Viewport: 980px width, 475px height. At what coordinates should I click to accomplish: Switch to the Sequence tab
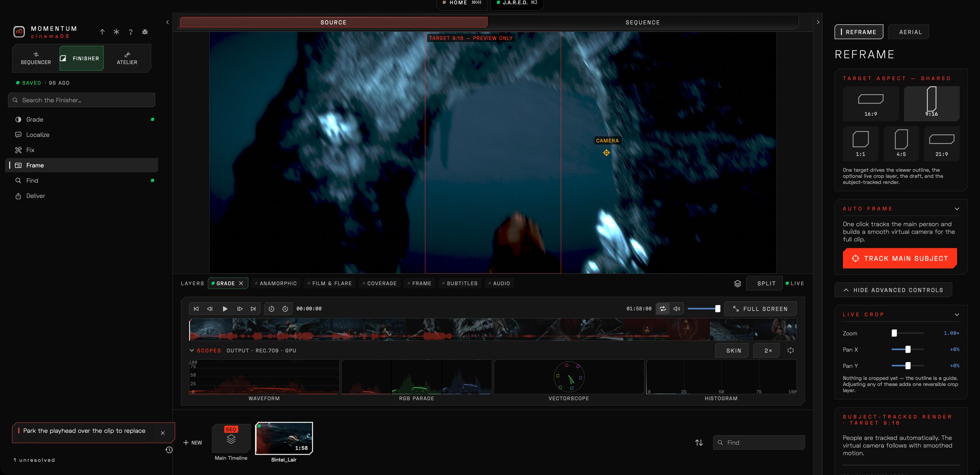(x=643, y=23)
